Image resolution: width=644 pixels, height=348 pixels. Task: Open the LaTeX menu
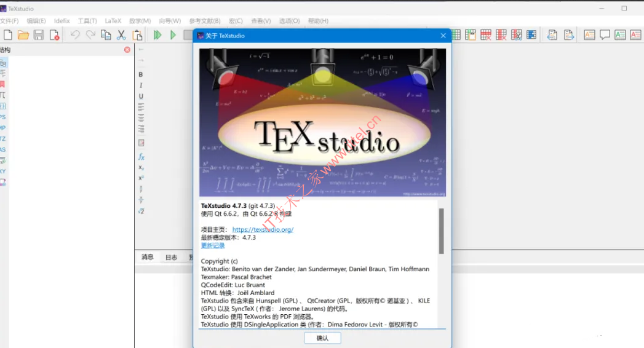coord(113,21)
